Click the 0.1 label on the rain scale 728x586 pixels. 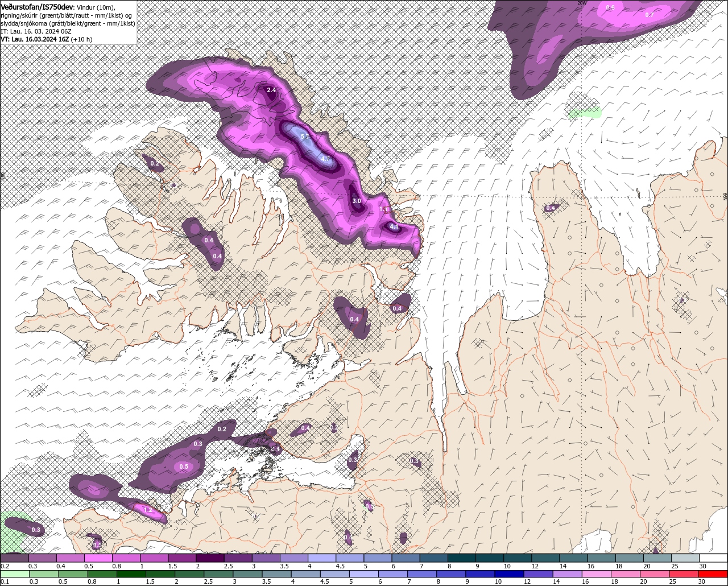[x=5, y=581]
